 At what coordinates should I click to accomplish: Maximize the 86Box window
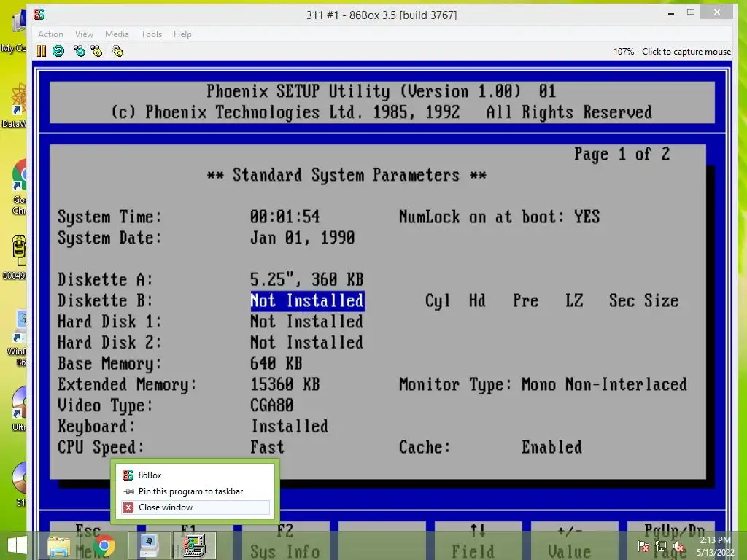click(691, 12)
